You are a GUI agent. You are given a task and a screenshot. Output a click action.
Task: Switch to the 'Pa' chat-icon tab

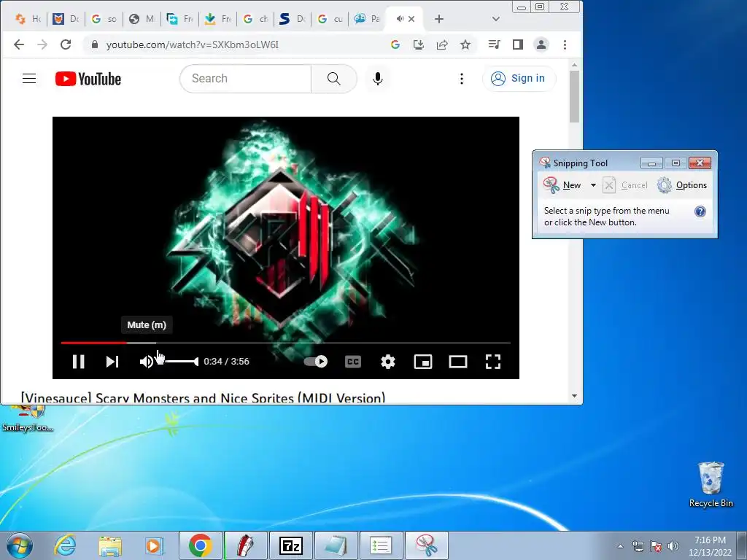point(367,19)
